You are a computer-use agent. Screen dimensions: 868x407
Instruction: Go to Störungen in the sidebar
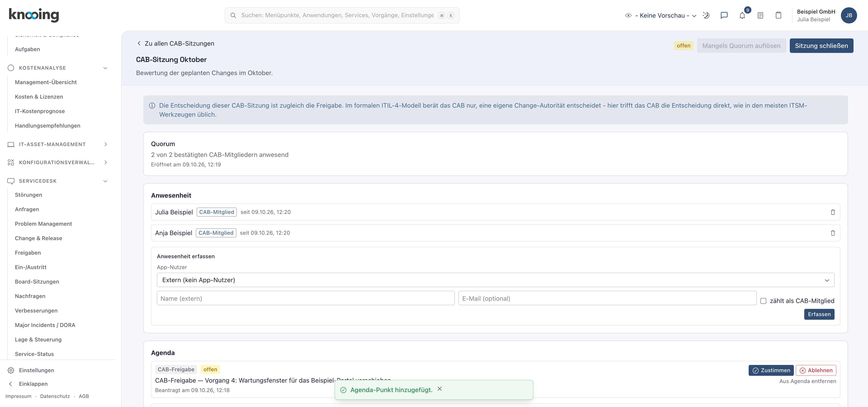coord(28,195)
